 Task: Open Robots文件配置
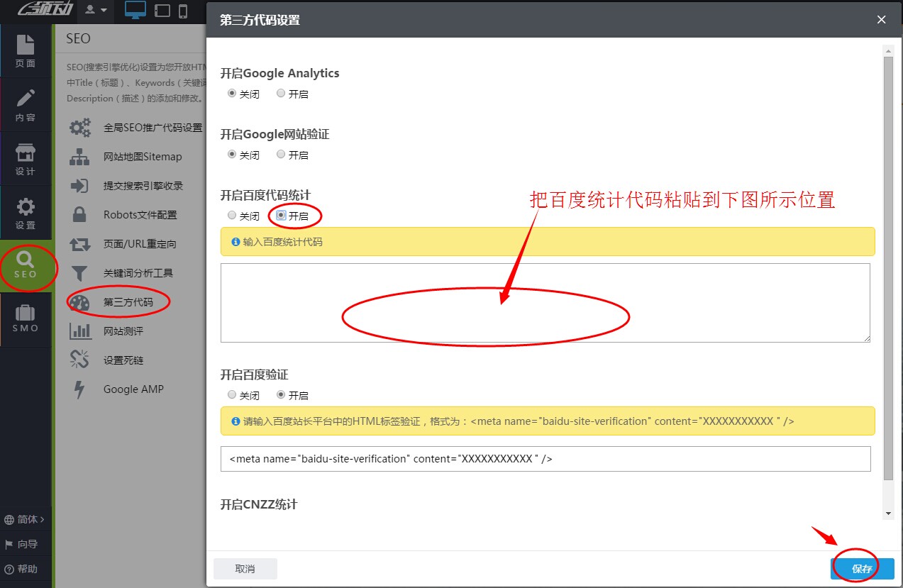point(141,214)
